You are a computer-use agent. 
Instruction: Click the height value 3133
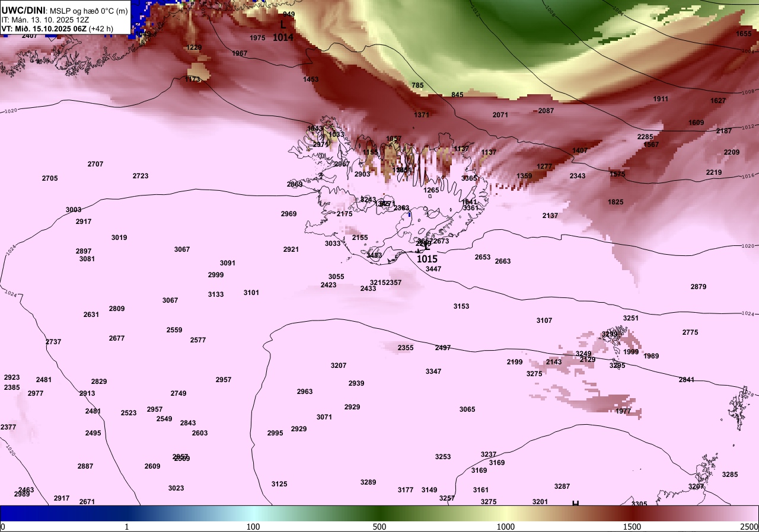[216, 294]
